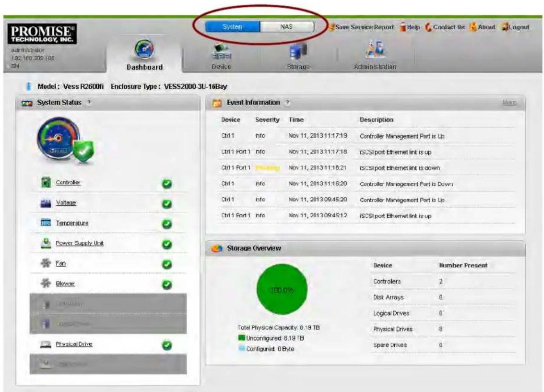Viewport: 544px width, 392px height.
Task: Open the Contact Us link
Action: coord(448,27)
